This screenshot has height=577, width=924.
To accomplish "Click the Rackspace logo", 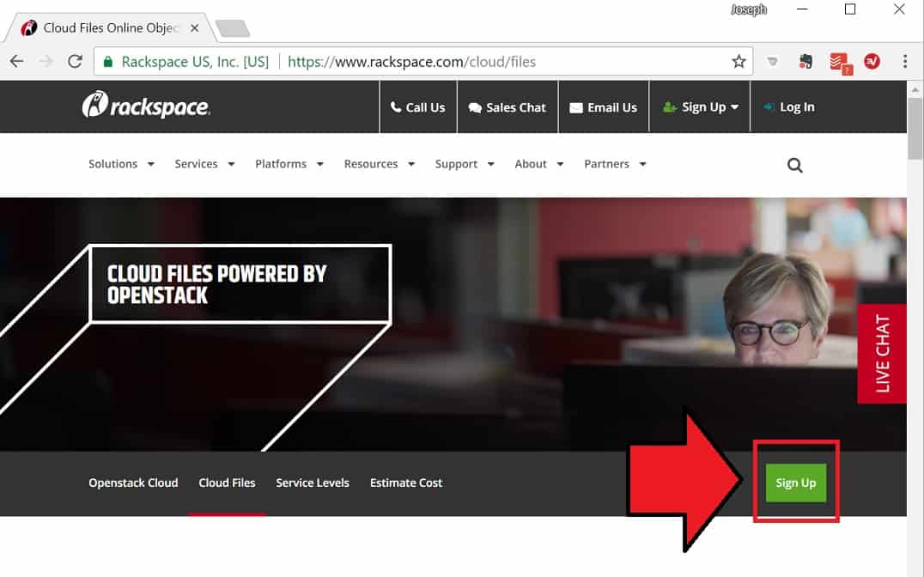I will [145, 106].
